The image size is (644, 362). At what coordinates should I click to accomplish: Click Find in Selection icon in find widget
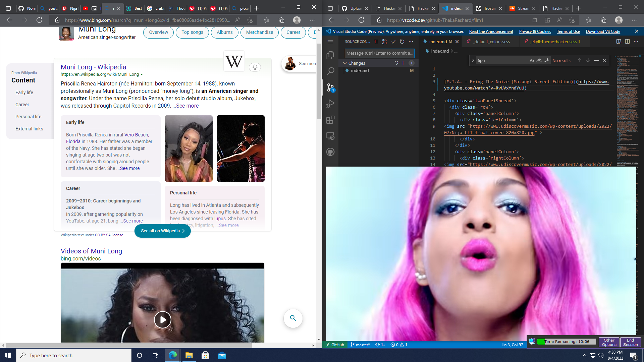point(596,60)
